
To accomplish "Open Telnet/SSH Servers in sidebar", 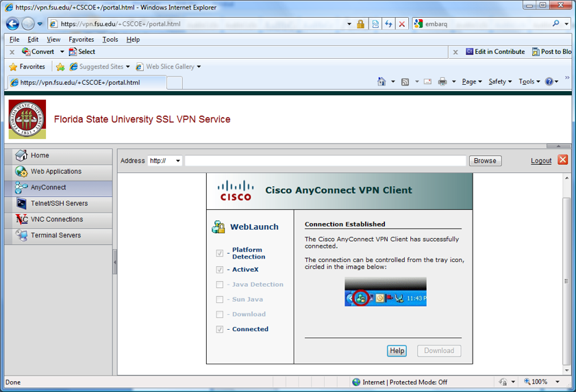I will point(59,203).
